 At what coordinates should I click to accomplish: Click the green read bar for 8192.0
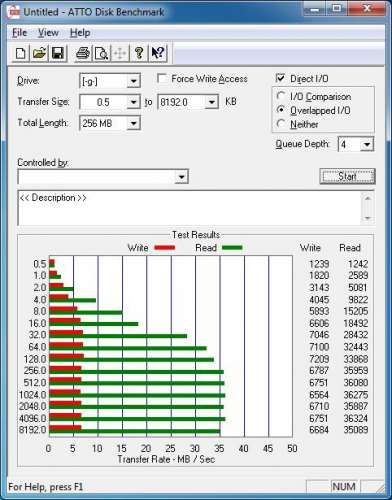coord(135,432)
